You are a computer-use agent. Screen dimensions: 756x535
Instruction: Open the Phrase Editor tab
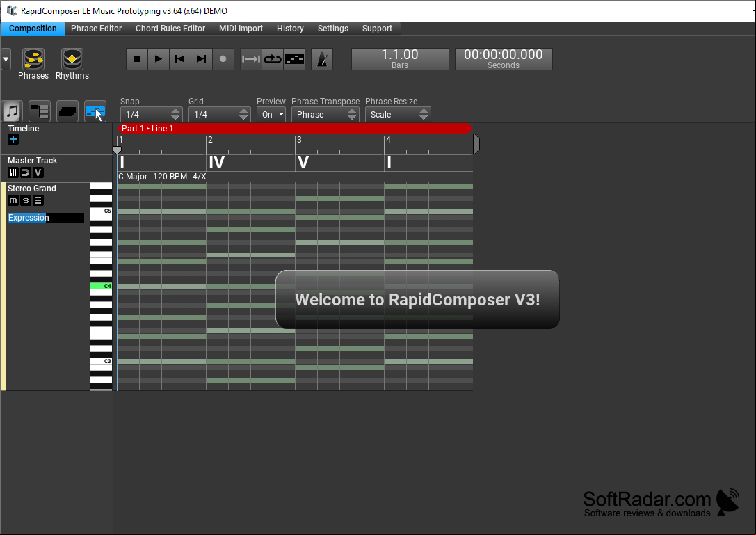point(97,29)
